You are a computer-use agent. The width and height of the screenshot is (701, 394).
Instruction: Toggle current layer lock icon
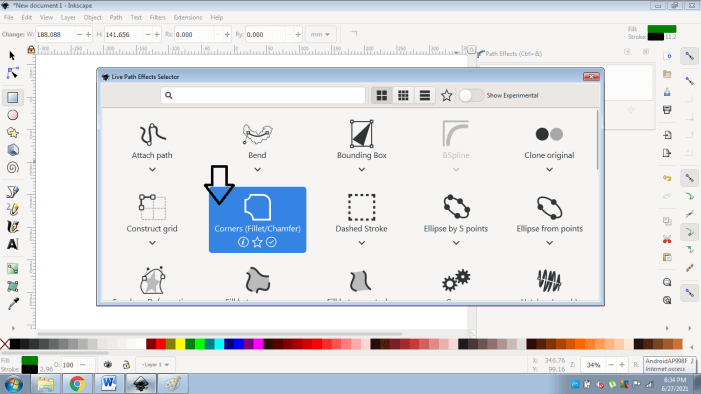126,364
